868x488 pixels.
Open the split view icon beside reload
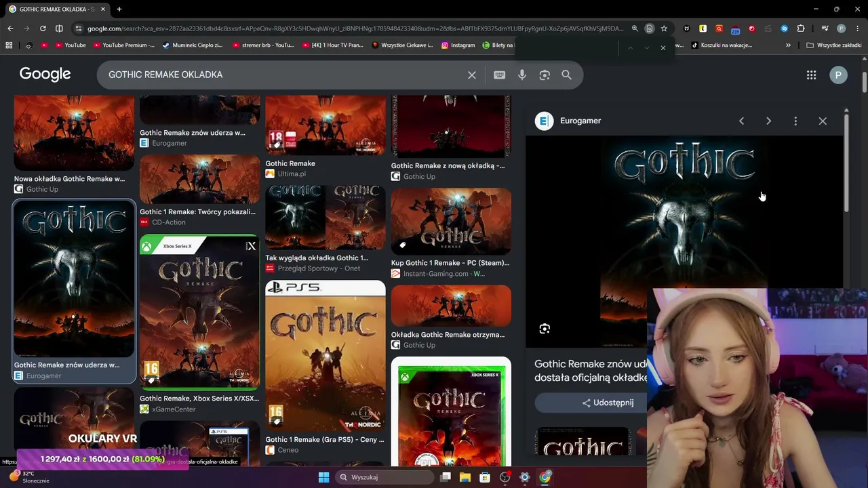[x=59, y=28]
